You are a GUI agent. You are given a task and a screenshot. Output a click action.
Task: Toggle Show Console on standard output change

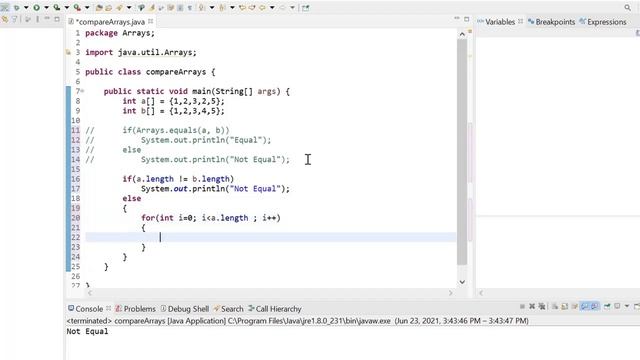pos(585,306)
